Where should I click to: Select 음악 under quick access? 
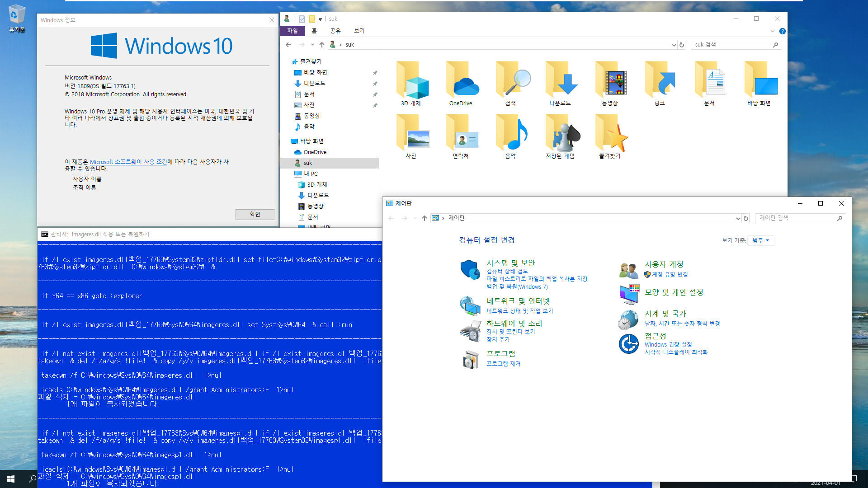pos(309,127)
